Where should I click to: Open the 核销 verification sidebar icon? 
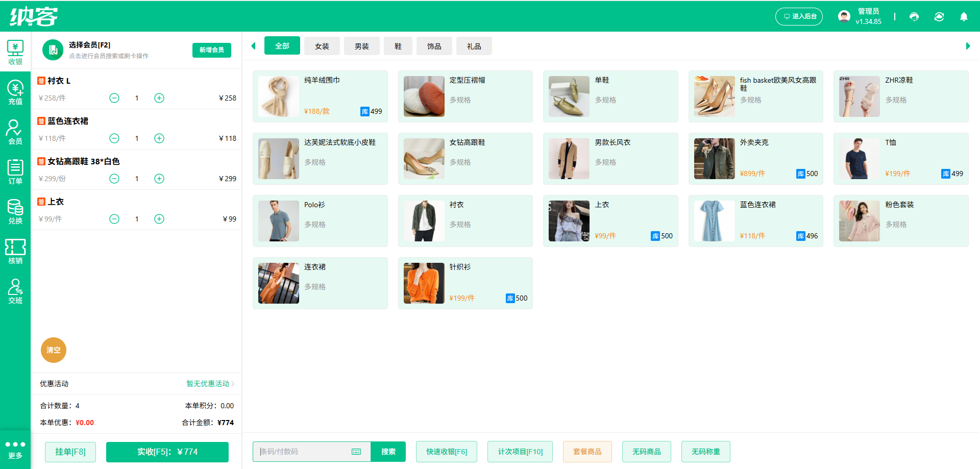[x=15, y=252]
